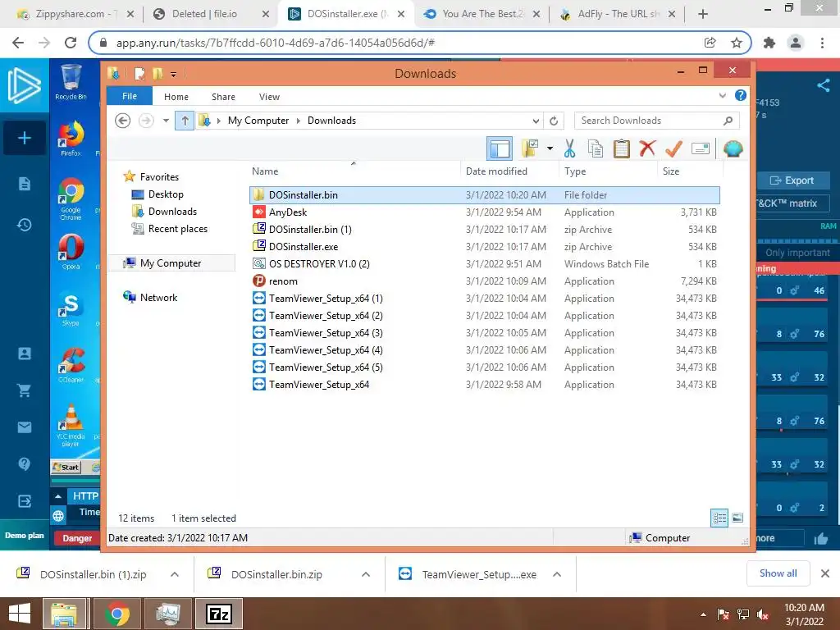Click the Explorer Back navigation arrow
The width and height of the screenshot is (840, 630).
[123, 121]
